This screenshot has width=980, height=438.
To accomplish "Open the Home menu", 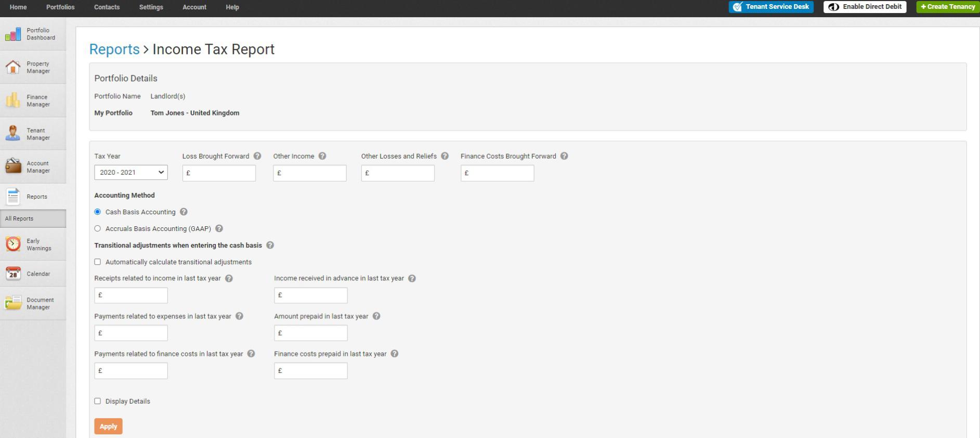I will 18,7.
